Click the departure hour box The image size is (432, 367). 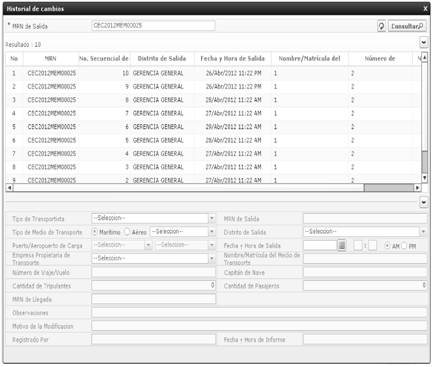click(x=358, y=246)
